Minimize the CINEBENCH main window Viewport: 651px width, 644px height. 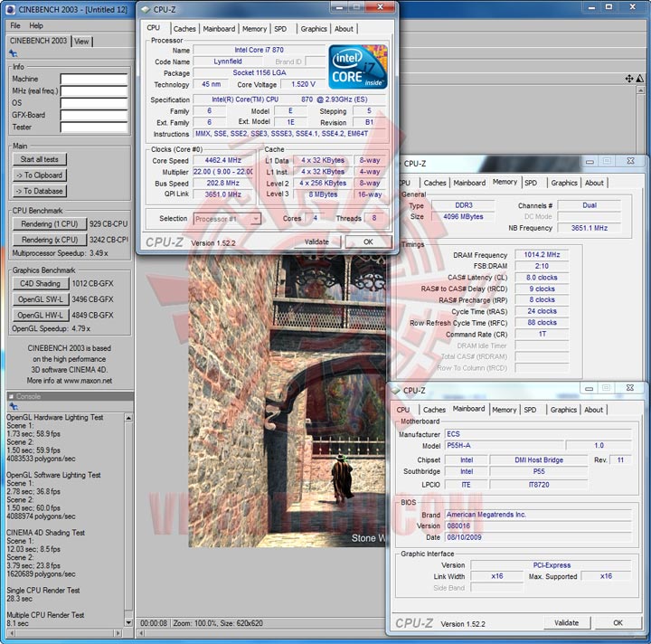click(591, 7)
